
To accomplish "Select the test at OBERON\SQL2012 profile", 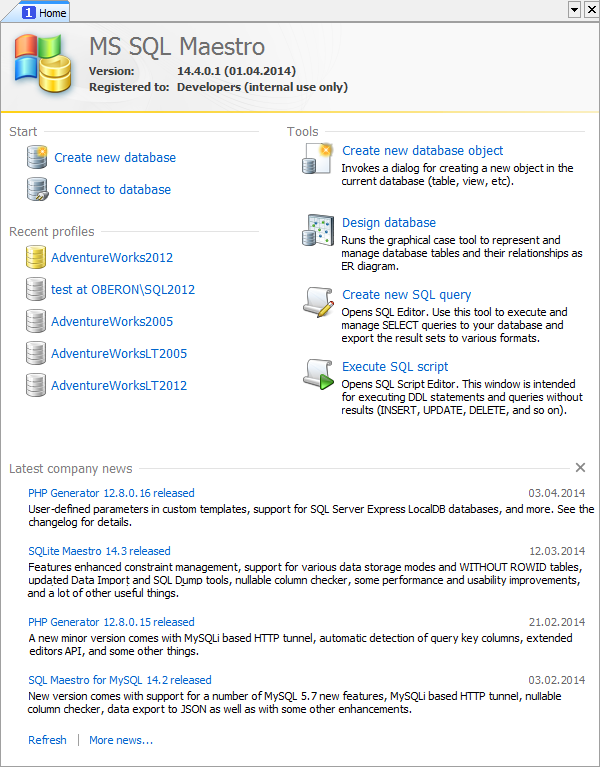I will (x=123, y=290).
